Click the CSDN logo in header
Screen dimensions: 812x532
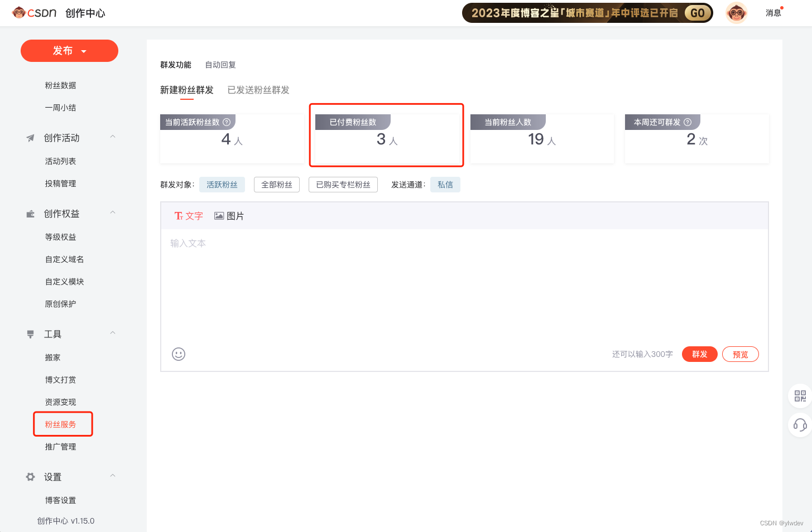tap(34, 12)
